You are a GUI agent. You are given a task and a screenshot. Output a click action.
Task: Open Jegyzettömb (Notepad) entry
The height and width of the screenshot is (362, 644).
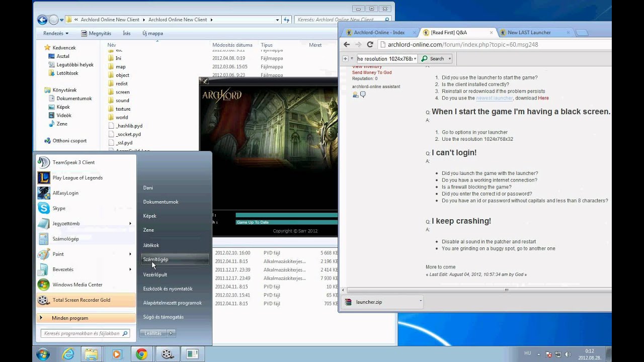point(66,223)
